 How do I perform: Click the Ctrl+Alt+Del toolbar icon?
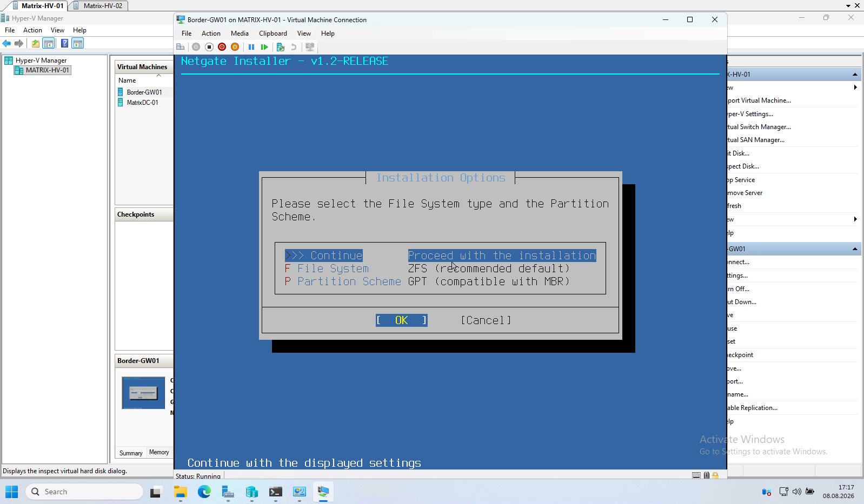click(x=181, y=47)
